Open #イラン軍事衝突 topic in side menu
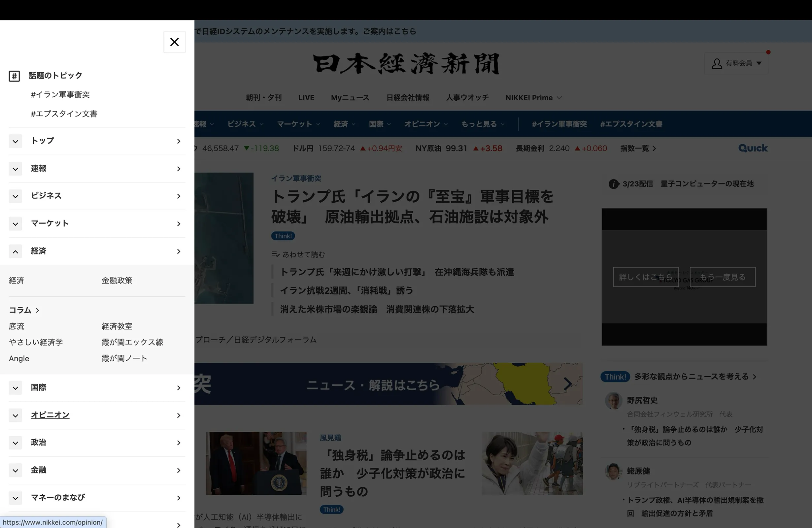812x528 pixels. [x=60, y=94]
